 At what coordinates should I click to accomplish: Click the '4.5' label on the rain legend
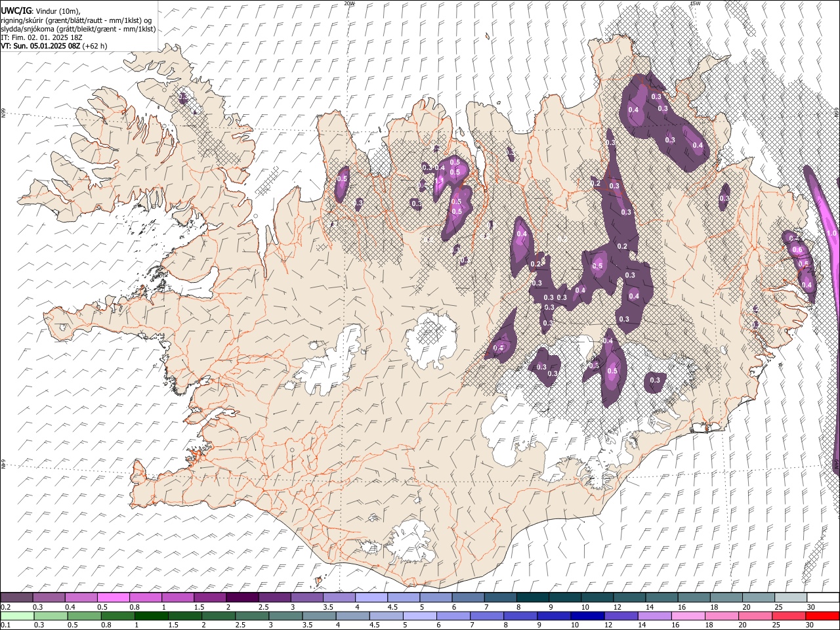tap(374, 625)
